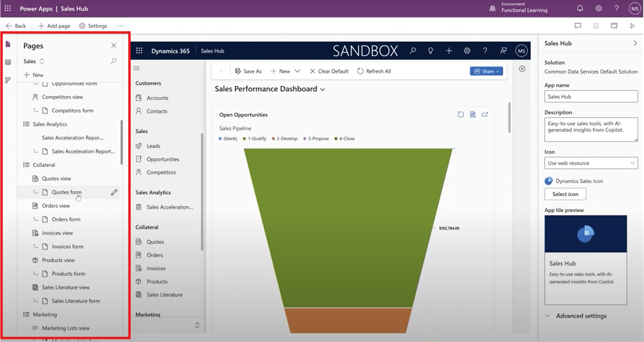Click the search icon in Pages panel
The image size is (644, 342).
tap(113, 61)
